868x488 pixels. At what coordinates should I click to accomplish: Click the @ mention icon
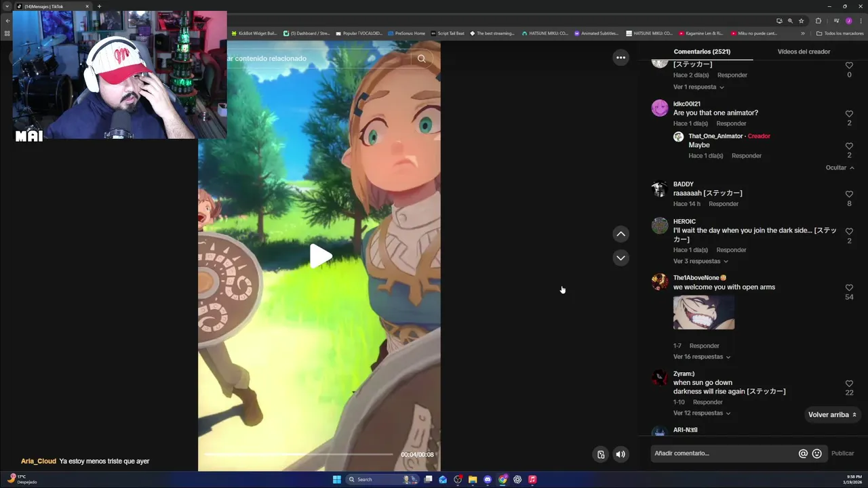pos(803,453)
